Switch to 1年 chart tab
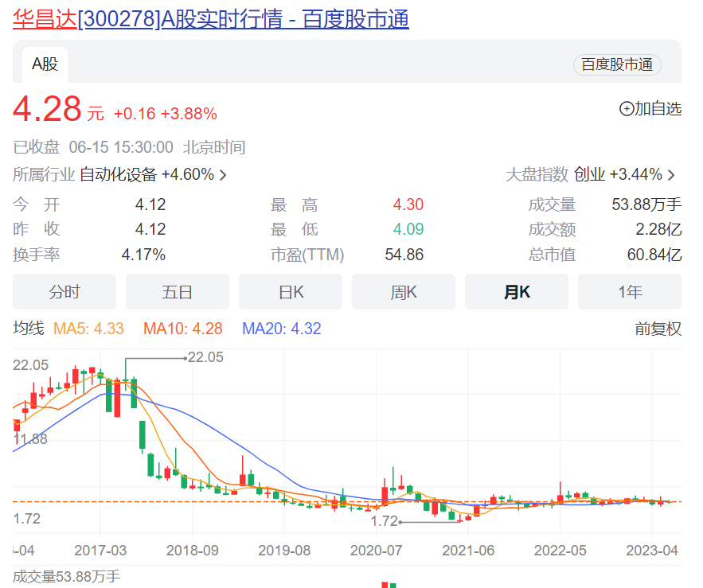The image size is (703, 588). click(x=630, y=292)
